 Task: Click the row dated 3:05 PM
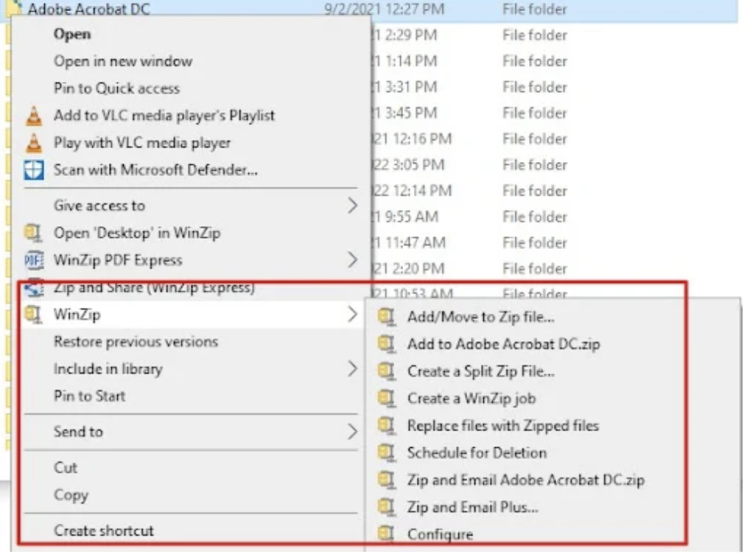coord(555,165)
